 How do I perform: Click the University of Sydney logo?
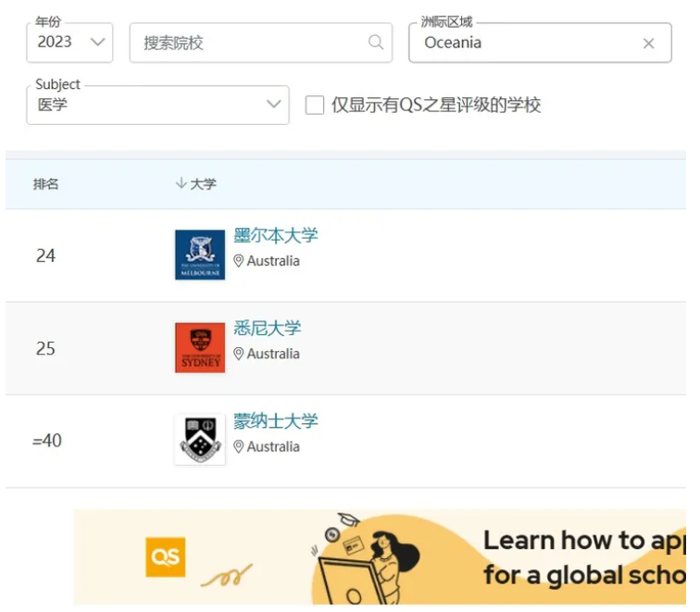200,347
